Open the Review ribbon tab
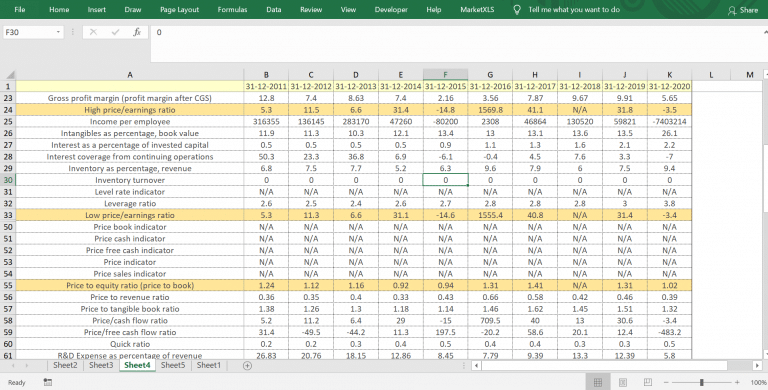Image resolution: width=768 pixels, height=390 pixels. [311, 9]
